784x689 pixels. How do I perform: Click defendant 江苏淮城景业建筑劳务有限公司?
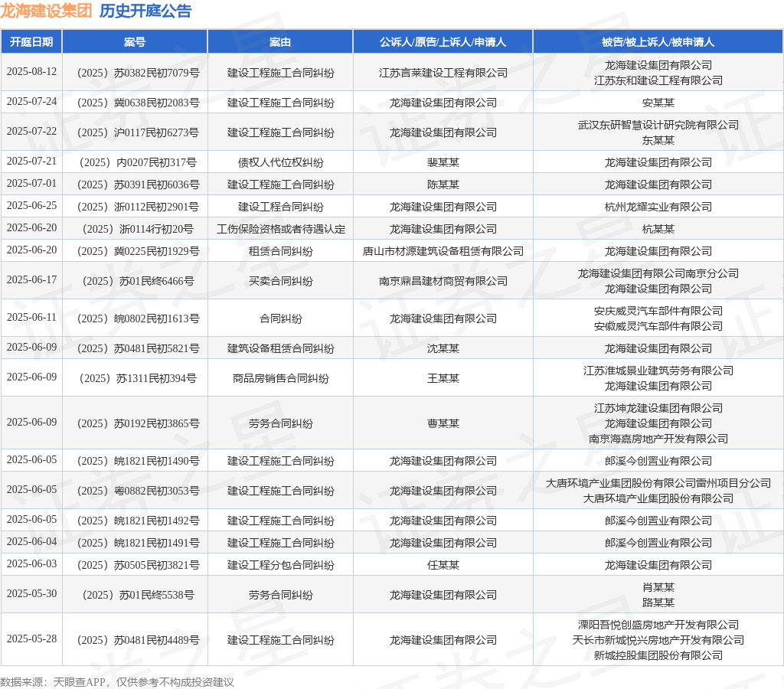(658, 371)
